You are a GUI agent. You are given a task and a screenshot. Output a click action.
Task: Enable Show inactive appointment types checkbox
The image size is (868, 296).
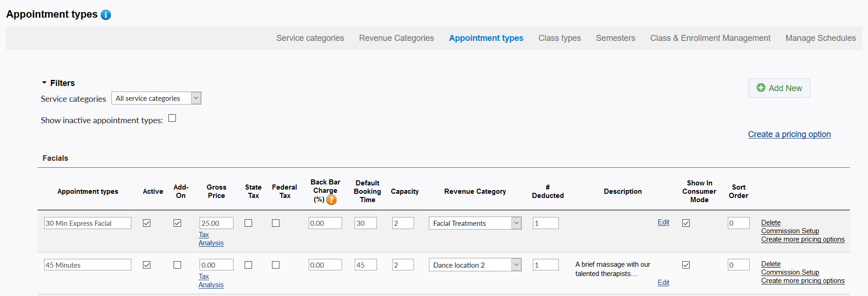172,118
